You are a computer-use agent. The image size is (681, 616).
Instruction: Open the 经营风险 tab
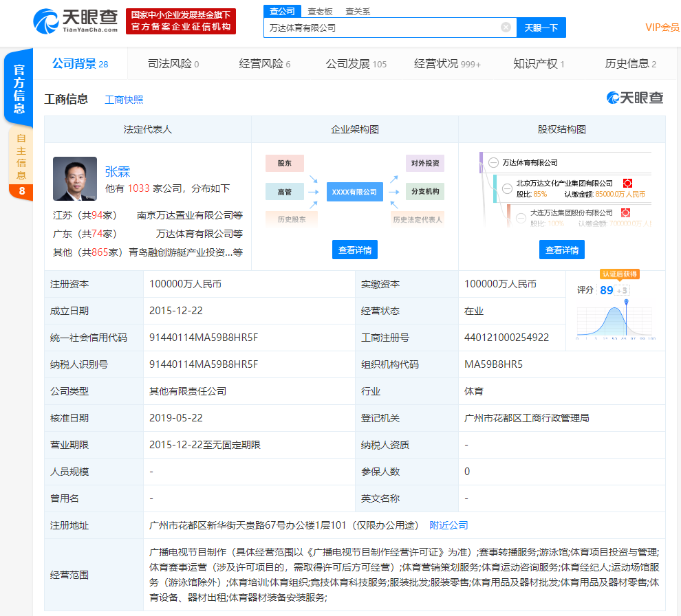pos(264,64)
